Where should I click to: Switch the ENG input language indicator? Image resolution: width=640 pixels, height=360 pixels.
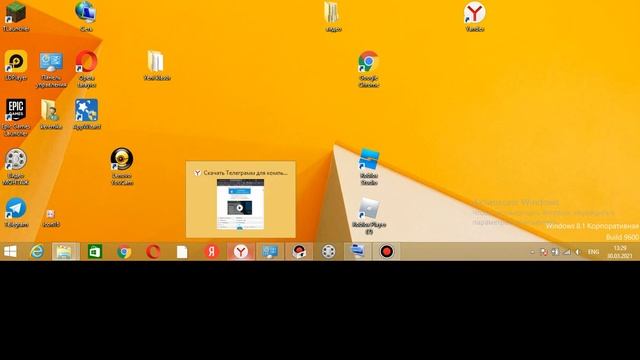593,252
